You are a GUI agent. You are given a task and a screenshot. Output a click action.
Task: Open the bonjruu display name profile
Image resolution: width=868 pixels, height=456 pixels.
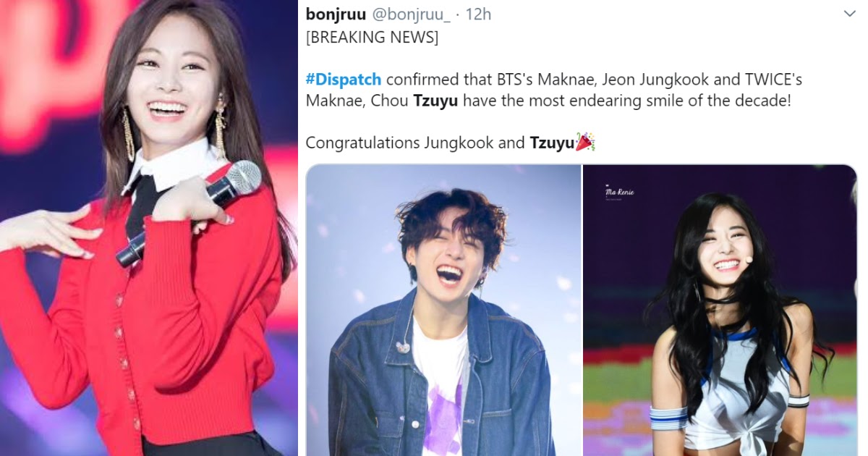tap(336, 14)
